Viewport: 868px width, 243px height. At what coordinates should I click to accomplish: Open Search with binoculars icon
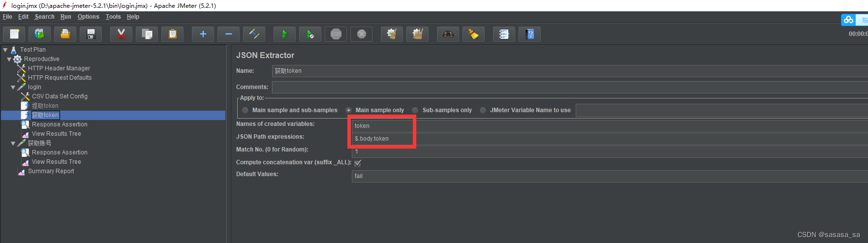[448, 34]
